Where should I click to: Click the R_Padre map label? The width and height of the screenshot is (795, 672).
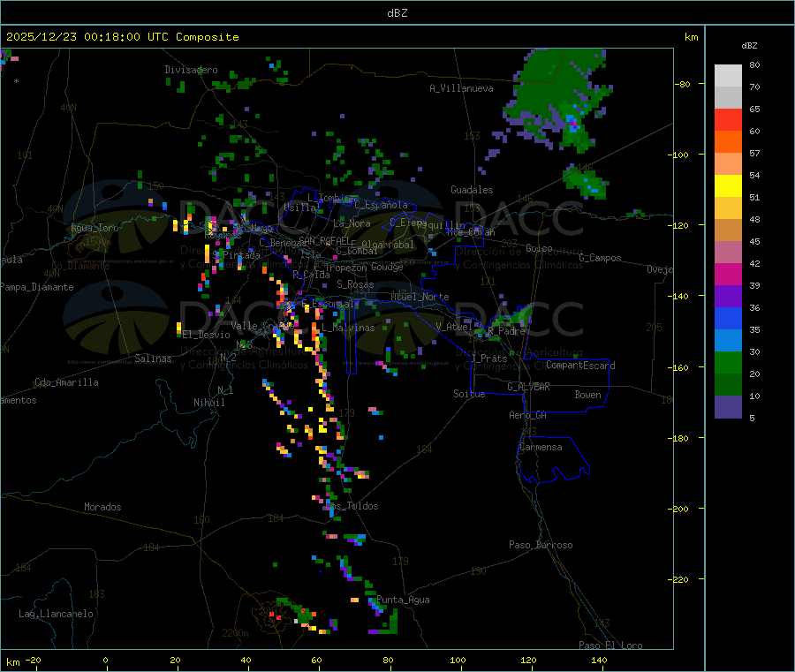506,331
